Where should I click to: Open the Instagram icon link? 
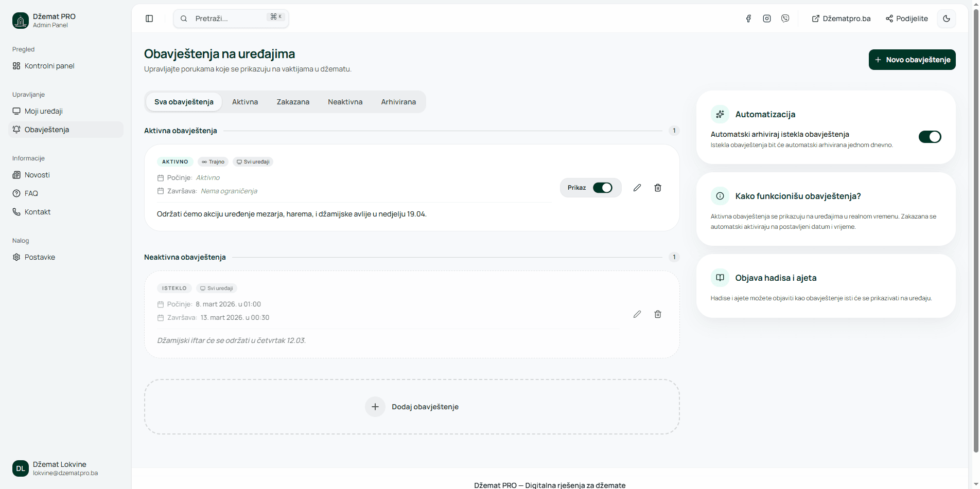(x=767, y=19)
